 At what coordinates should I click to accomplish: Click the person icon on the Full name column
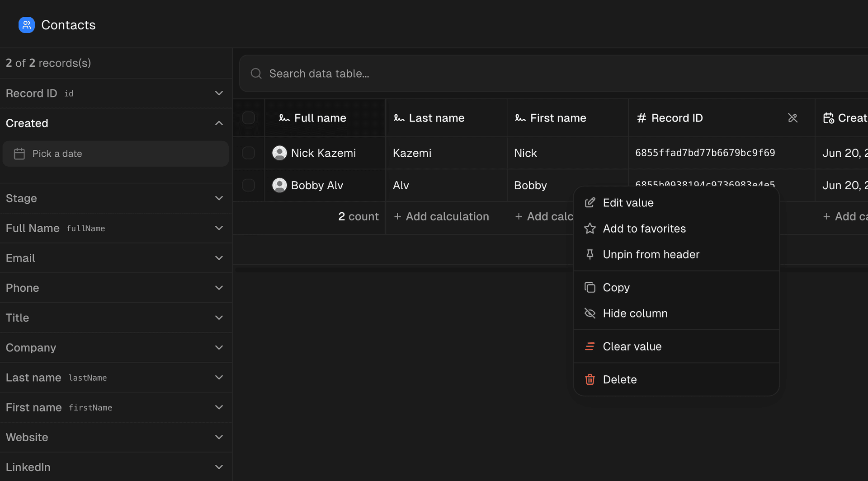point(283,118)
